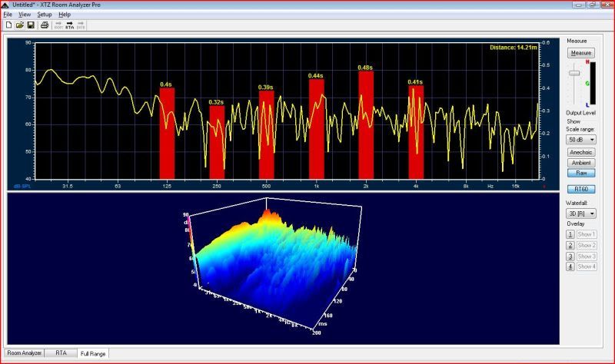Open the Scale range 50 dB dropdown

tap(580, 141)
